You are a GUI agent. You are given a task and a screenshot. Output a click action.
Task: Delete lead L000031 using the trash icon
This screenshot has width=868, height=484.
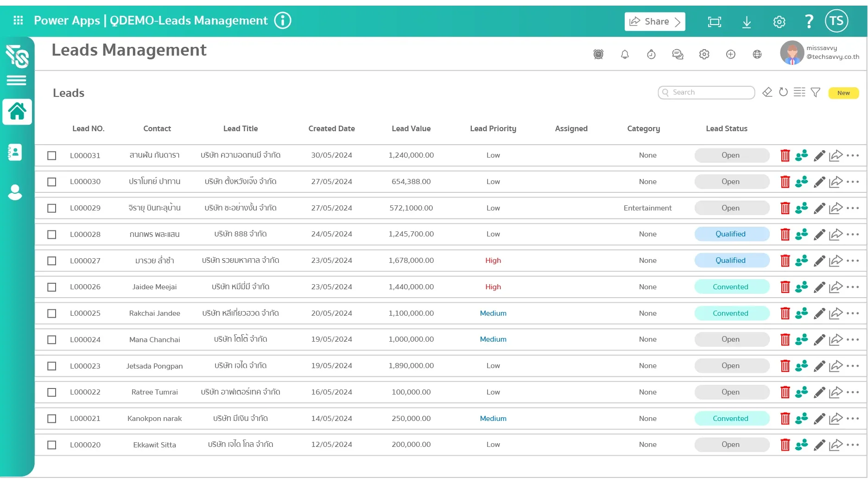click(785, 156)
